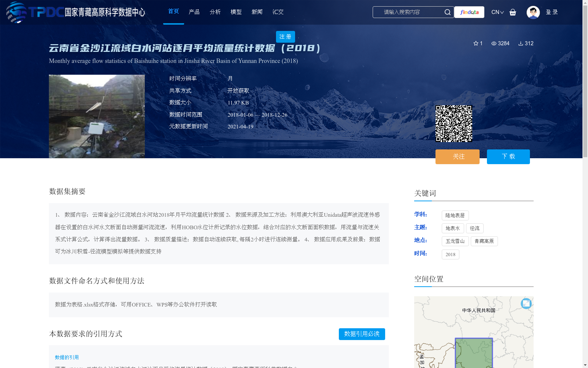The height and width of the screenshot is (368, 588).
Task: Click the 登录 login link
Action: coord(552,12)
